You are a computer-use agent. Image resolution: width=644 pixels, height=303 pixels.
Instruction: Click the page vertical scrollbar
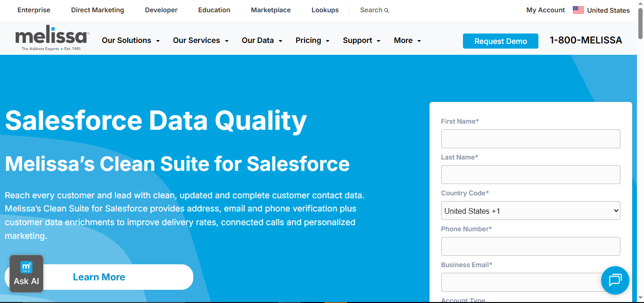pos(640,142)
